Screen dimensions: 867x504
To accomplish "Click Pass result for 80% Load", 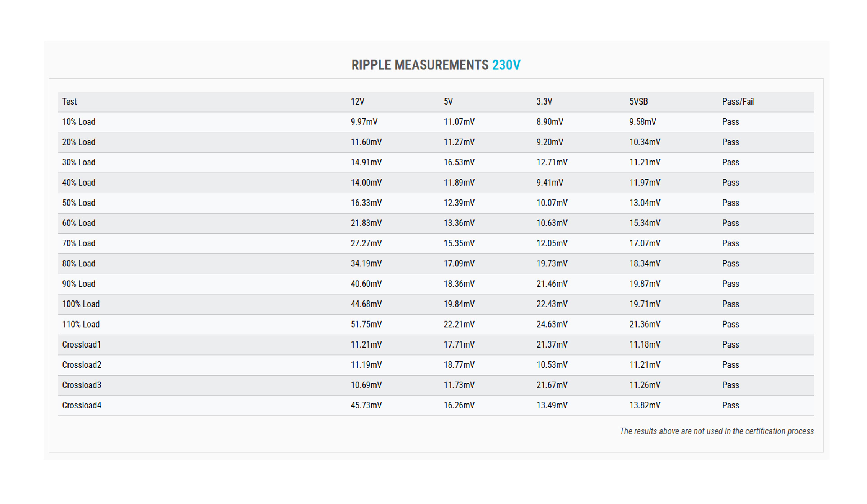I will (x=730, y=263).
